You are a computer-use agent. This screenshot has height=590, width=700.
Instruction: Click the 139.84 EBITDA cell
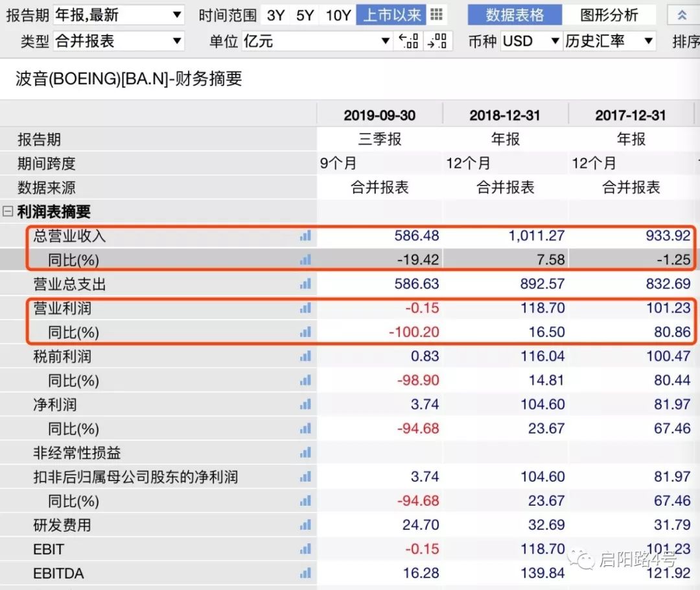click(x=543, y=574)
